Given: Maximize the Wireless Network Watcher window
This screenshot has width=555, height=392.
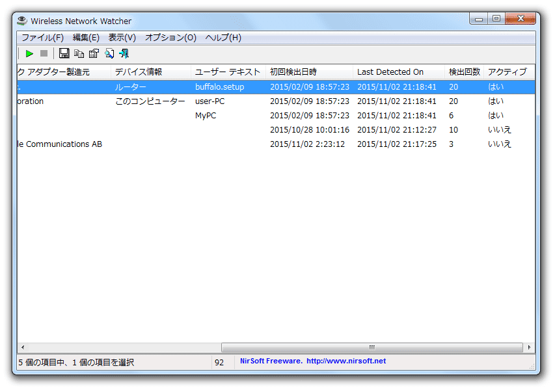Looking at the screenshot, I should coord(496,18).
